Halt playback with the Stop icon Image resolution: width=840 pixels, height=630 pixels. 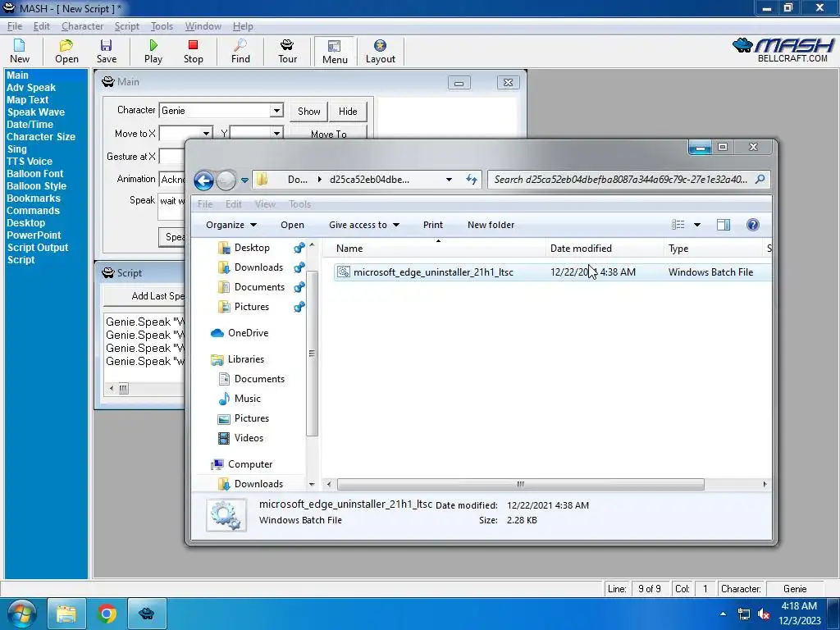point(194,52)
